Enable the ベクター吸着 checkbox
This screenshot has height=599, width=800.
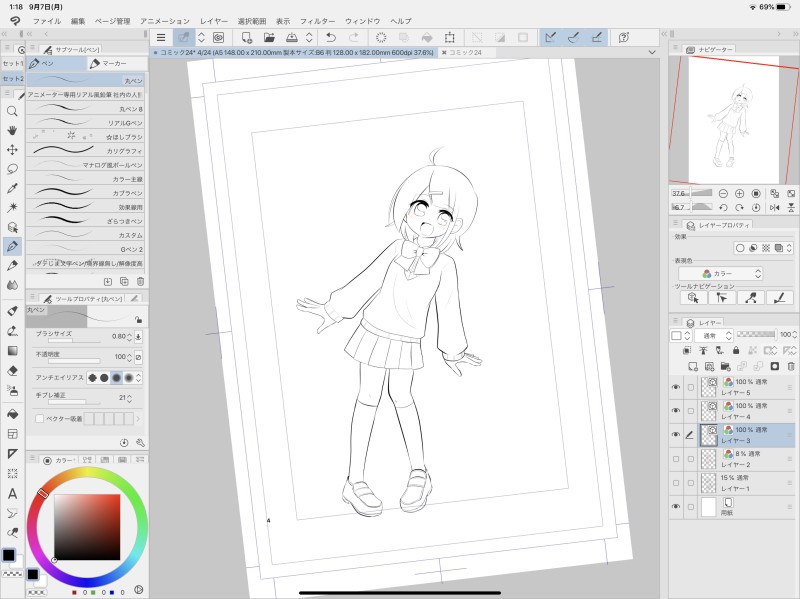point(40,419)
